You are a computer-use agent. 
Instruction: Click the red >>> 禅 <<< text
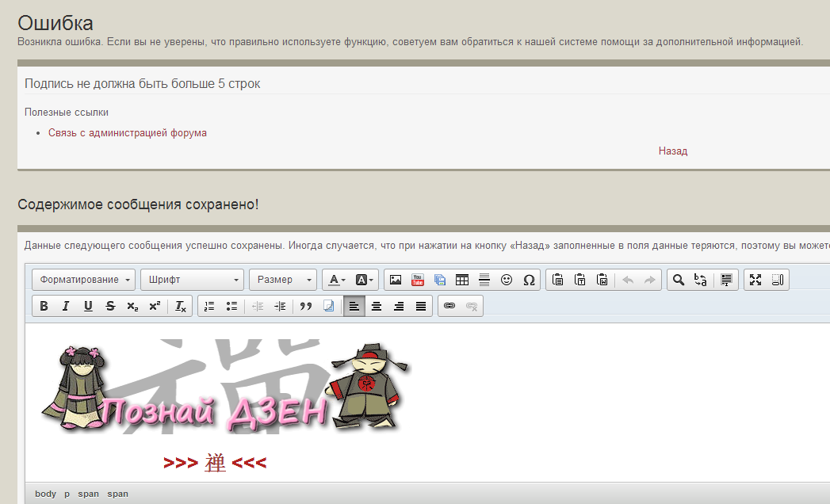pyautogui.click(x=215, y=463)
